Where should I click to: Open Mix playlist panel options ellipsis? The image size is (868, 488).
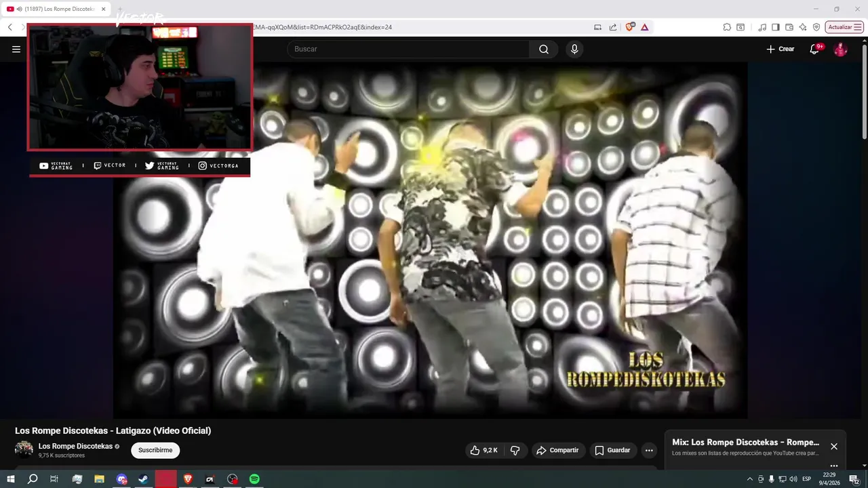coord(834,466)
